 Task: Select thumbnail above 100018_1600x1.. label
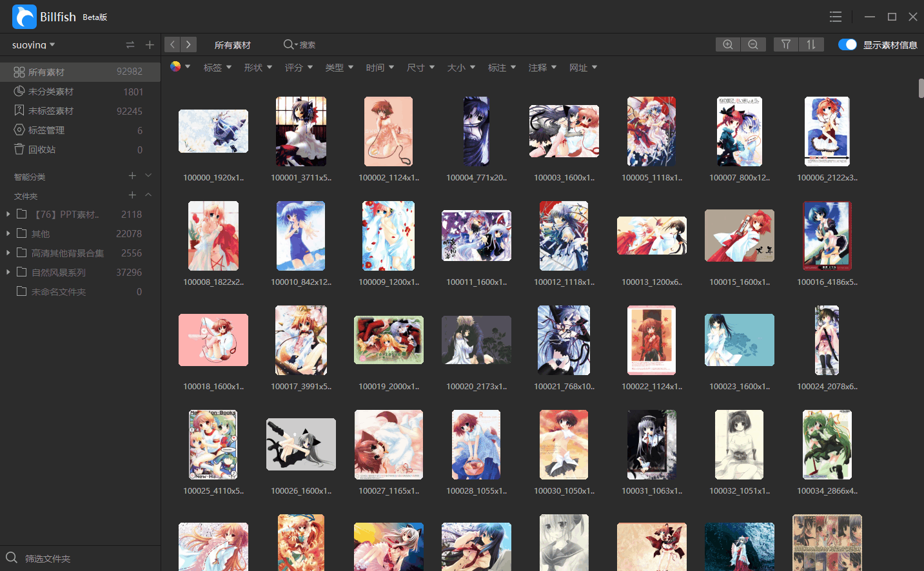pos(213,340)
